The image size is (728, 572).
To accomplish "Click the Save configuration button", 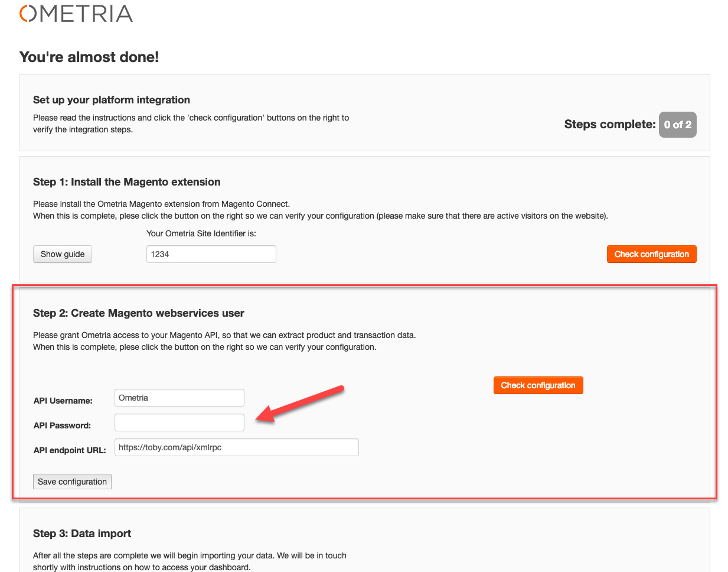I will [72, 482].
